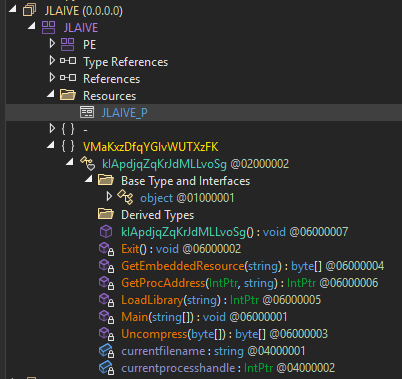This screenshot has height=379, width=402.
Task: Select the Derived Types label
Action: 157,215
